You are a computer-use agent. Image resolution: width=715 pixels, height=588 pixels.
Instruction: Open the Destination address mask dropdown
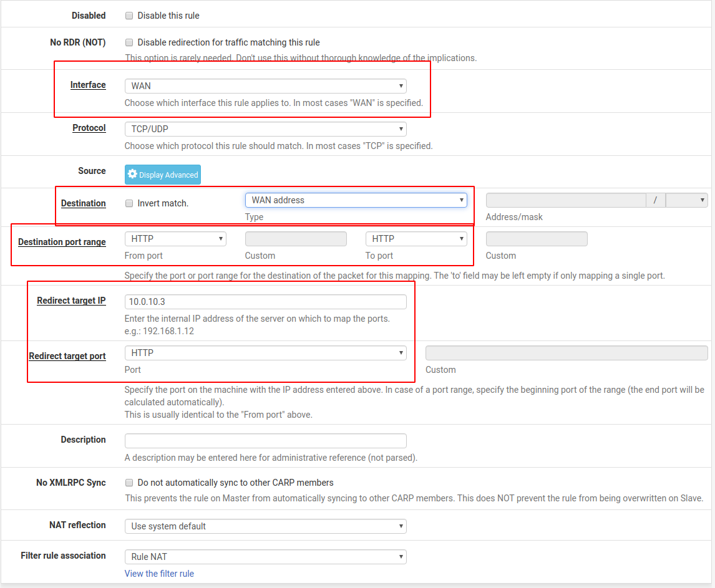[x=687, y=200]
